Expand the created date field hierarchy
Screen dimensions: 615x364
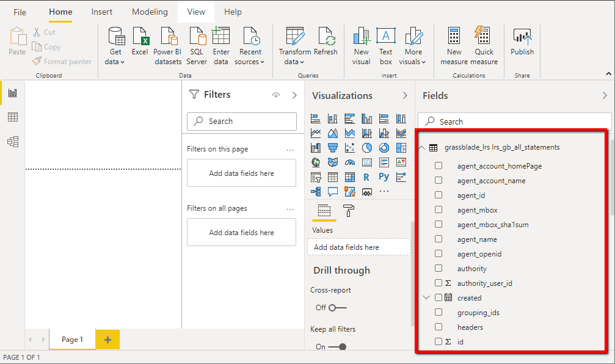pyautogui.click(x=426, y=297)
